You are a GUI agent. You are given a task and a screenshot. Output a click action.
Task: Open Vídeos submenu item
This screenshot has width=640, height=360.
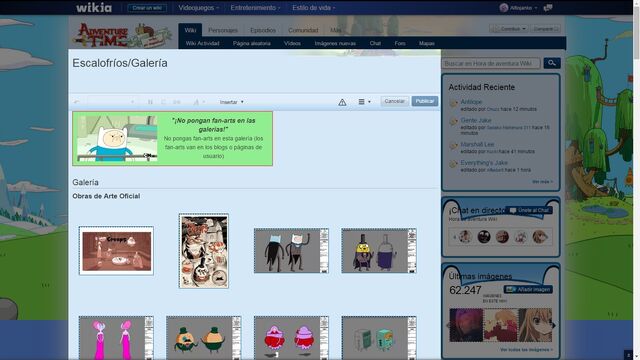pyautogui.click(x=292, y=43)
